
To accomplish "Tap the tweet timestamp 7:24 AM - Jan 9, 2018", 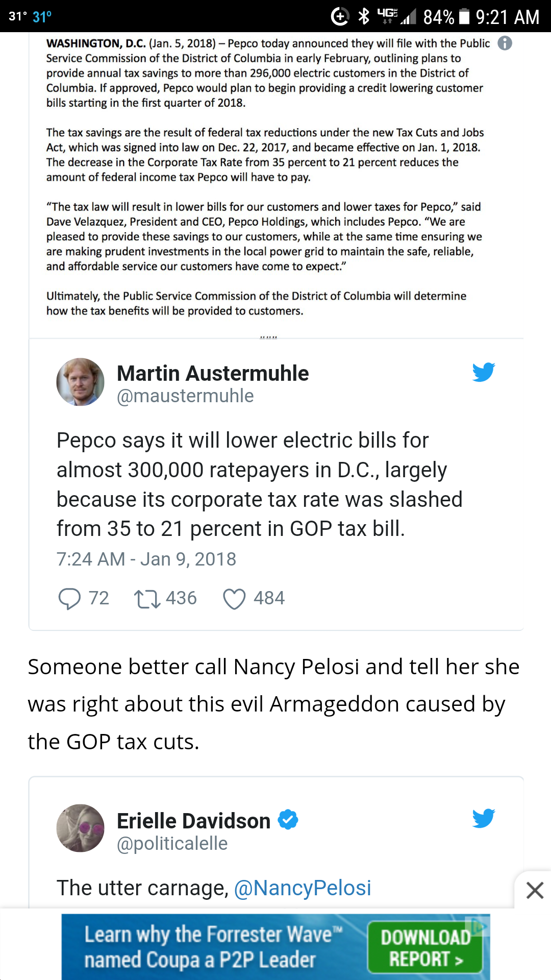I will pyautogui.click(x=146, y=559).
